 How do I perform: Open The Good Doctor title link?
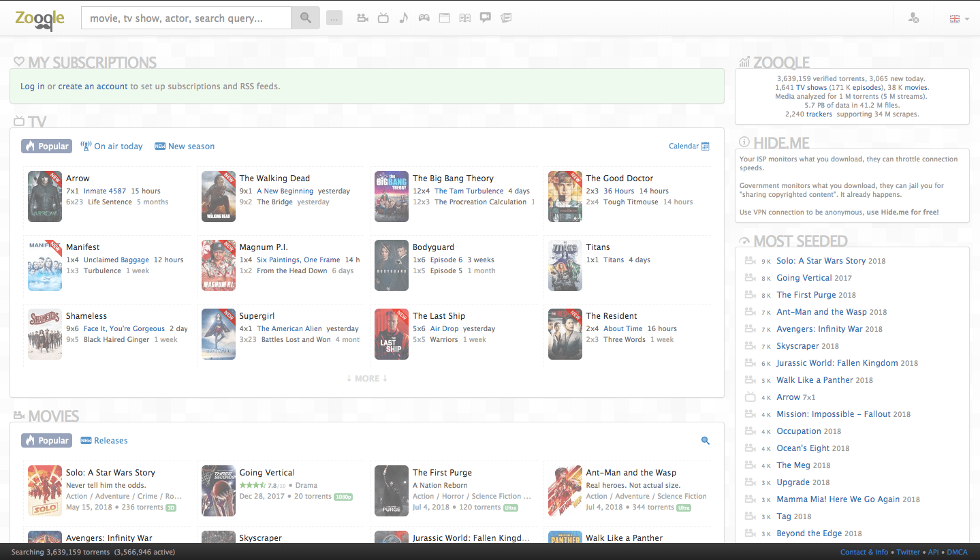tap(620, 178)
